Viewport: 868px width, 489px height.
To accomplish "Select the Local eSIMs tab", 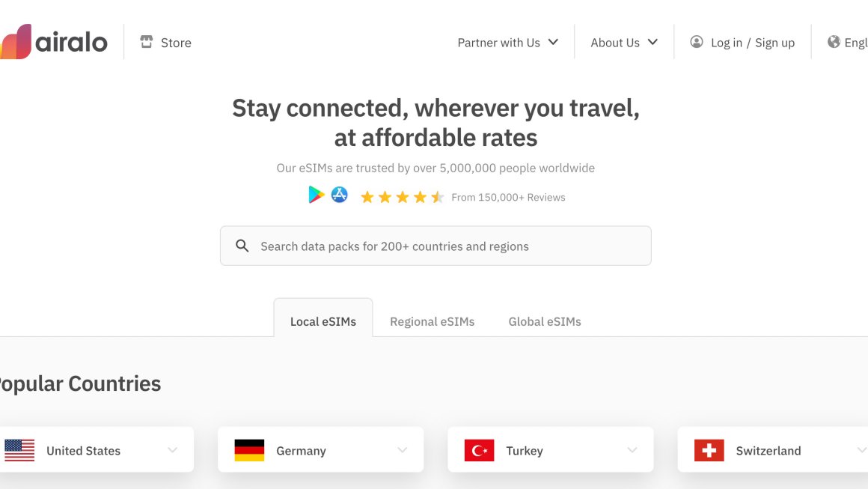I will coord(323,321).
